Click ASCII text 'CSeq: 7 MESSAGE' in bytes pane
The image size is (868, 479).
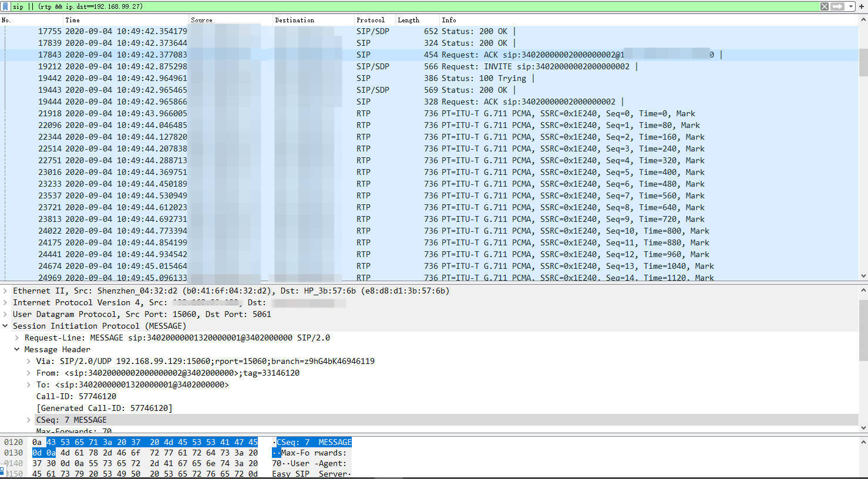pyautogui.click(x=314, y=442)
